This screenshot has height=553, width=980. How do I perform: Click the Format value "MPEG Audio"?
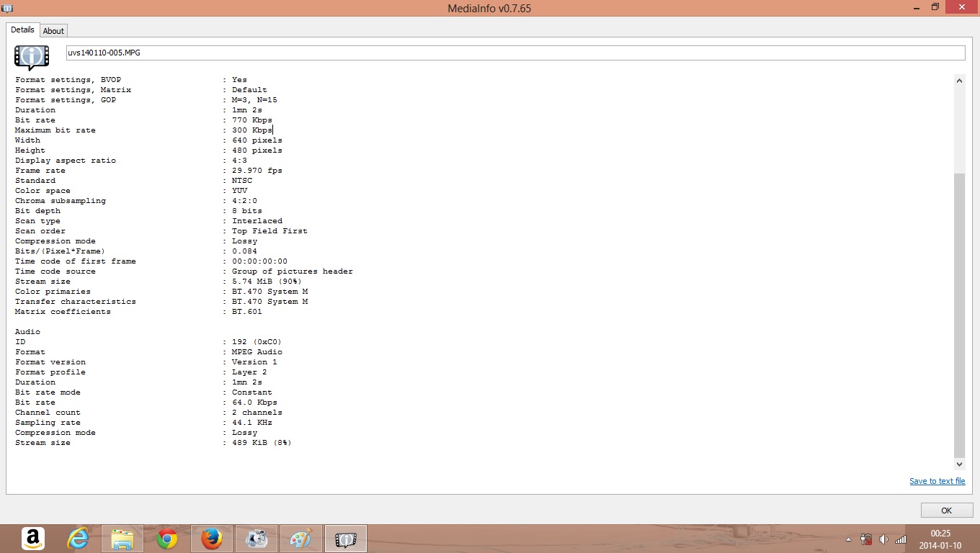pyautogui.click(x=257, y=352)
